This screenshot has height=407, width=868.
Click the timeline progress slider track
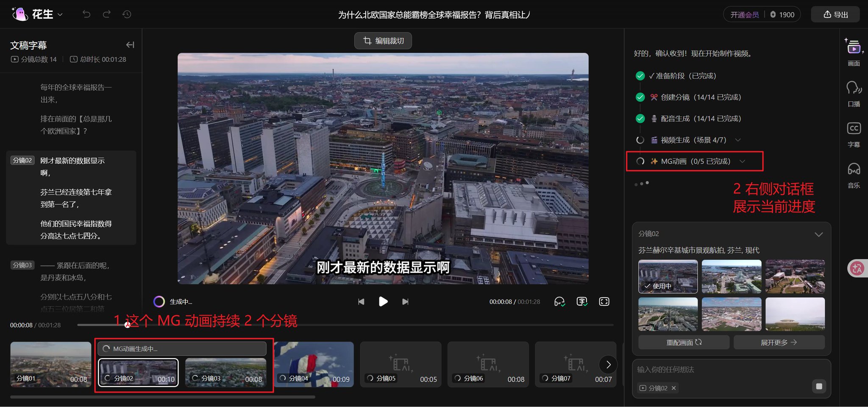[x=345, y=325]
